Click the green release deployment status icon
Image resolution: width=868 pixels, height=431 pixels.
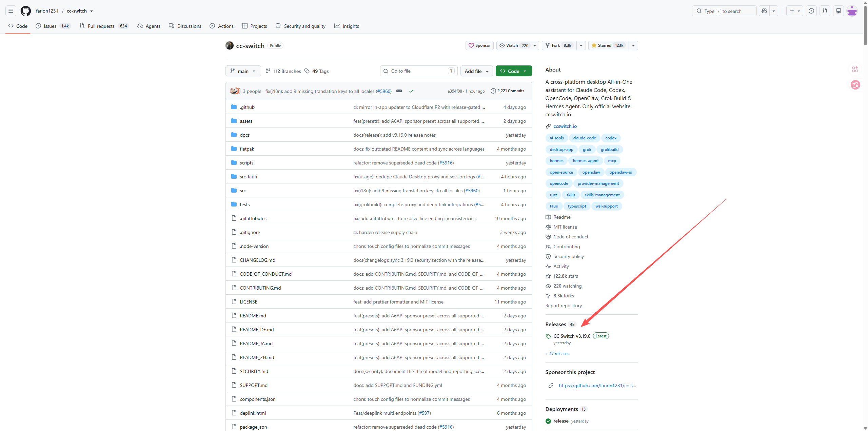tap(548, 421)
